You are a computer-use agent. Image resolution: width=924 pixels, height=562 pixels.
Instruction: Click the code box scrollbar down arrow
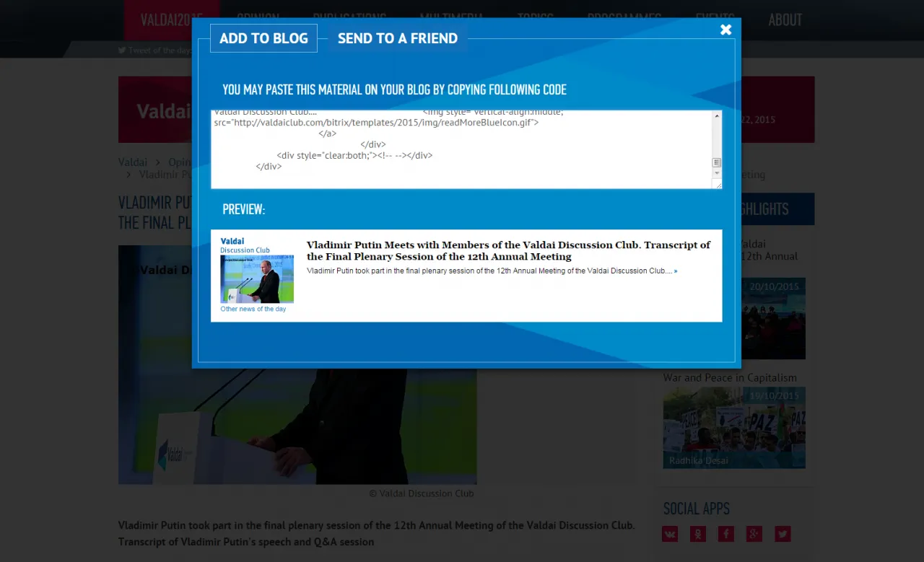point(717,174)
